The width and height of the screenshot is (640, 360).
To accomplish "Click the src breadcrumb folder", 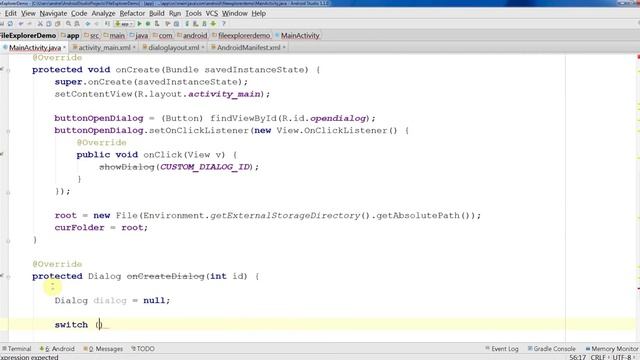I will point(91,36).
